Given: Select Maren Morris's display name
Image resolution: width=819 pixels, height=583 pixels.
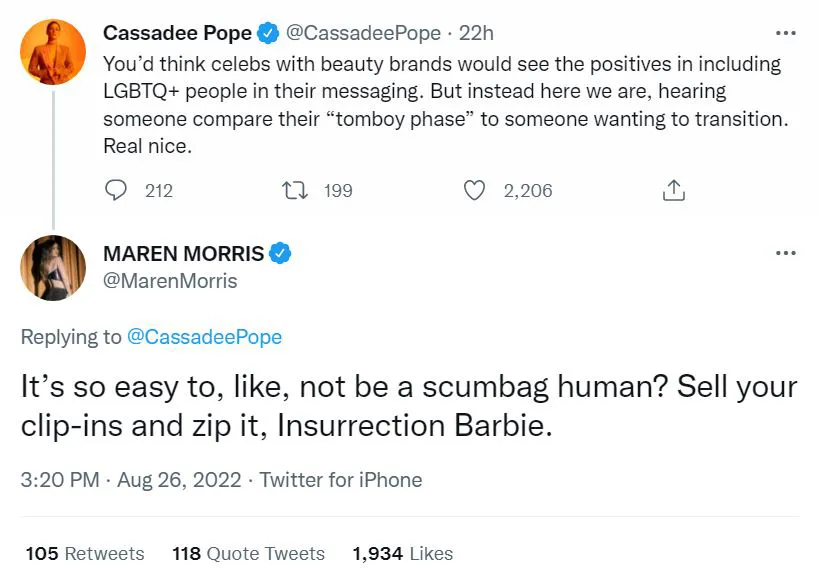Looking at the screenshot, I should click(183, 254).
